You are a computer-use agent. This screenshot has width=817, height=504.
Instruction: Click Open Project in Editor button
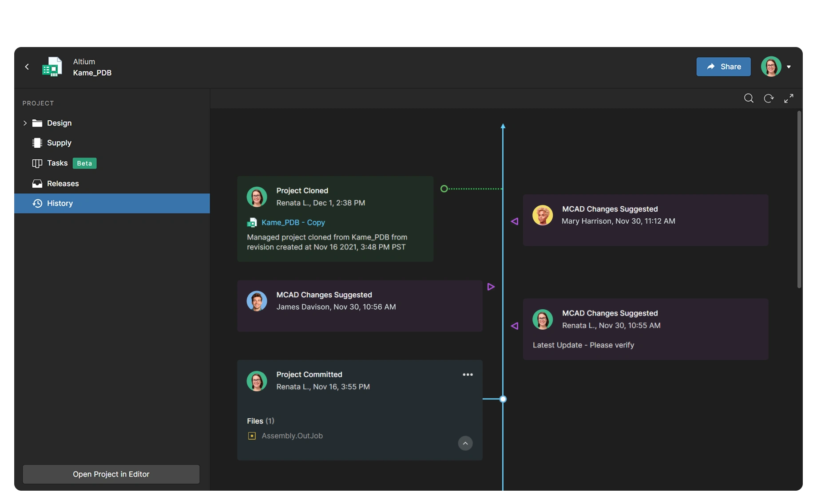(111, 474)
